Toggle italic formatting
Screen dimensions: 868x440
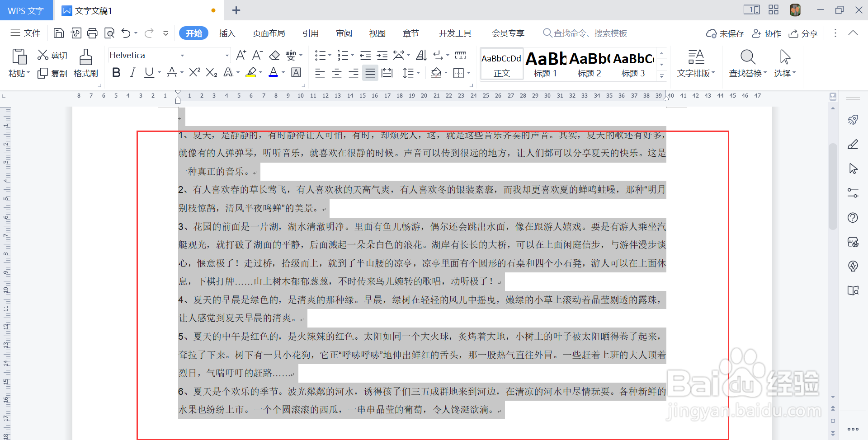[132, 73]
